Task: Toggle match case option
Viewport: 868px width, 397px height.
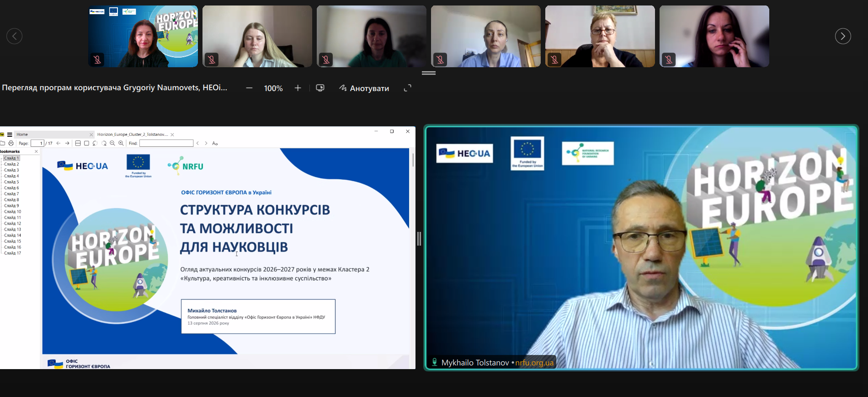Action: pos(215,143)
